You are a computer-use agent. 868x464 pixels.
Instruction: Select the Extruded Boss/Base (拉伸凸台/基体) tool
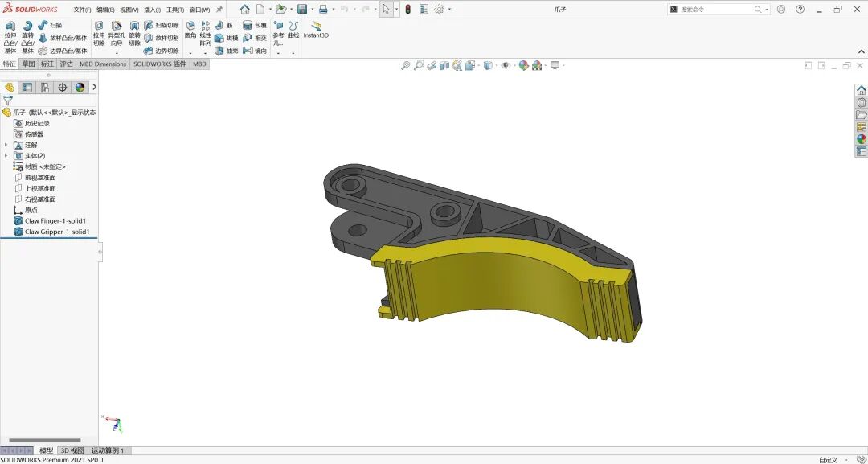point(10,38)
